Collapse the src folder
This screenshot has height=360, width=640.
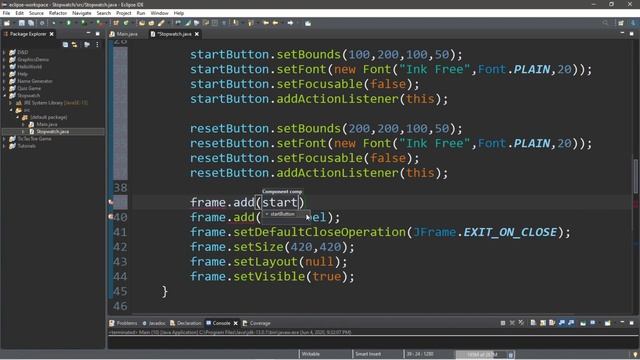11,110
